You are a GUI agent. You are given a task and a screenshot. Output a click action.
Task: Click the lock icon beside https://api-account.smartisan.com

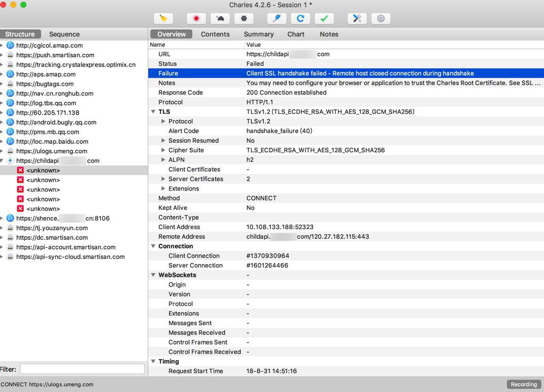click(x=10, y=247)
